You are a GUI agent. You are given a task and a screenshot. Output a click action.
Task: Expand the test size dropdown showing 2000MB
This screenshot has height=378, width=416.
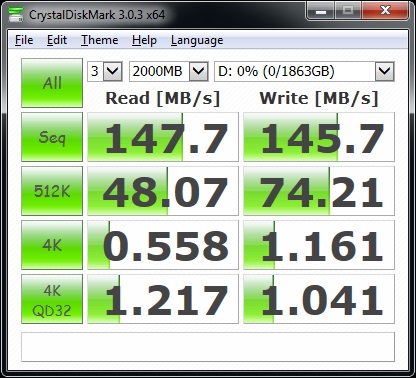(x=199, y=71)
